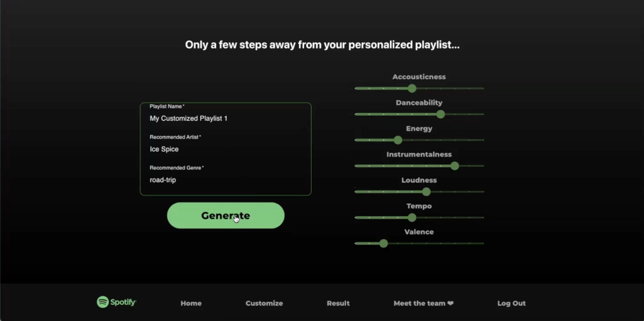This screenshot has height=321, width=644.
Task: Click the Loudness slider knob
Action: 426,192
